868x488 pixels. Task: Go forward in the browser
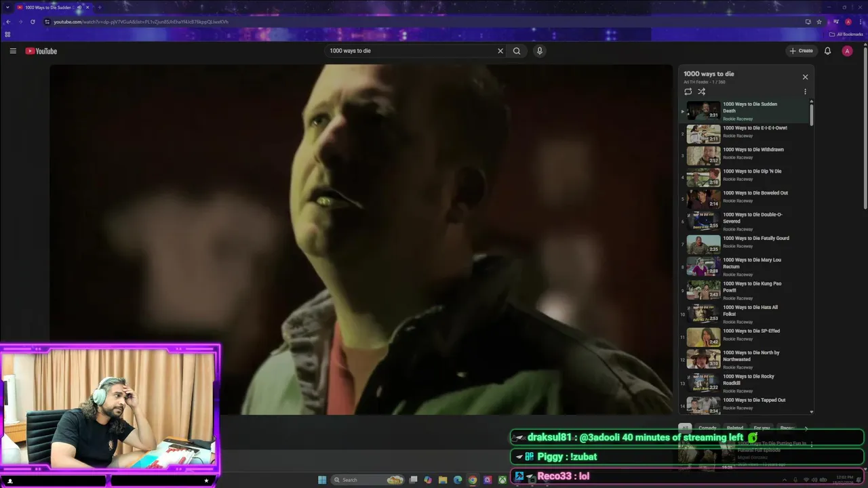coord(20,22)
